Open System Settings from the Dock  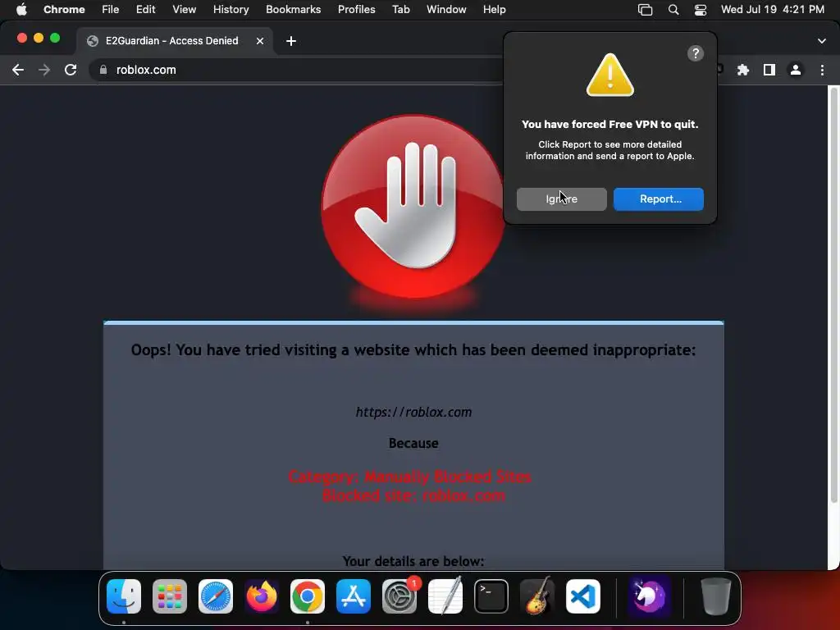pos(399,596)
